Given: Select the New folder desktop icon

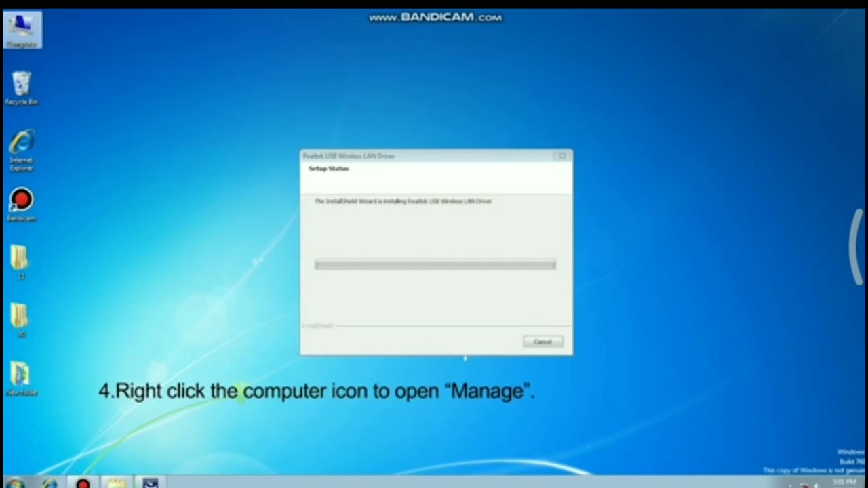Looking at the screenshot, I should (22, 378).
